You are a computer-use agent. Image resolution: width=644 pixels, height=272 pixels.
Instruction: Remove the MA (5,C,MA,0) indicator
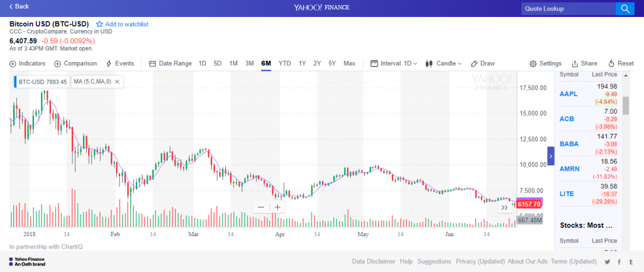(x=118, y=82)
